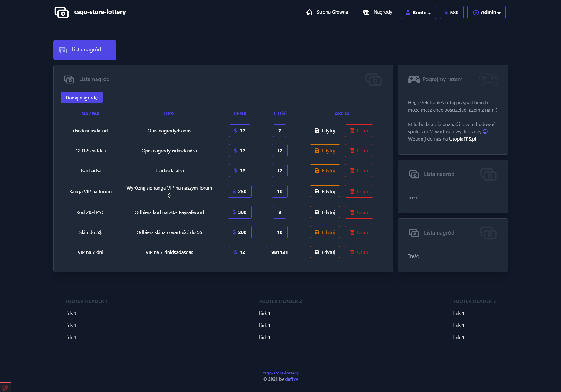
Task: Click the Laravel debug icon at bottom-left corner
Action: coord(5,387)
